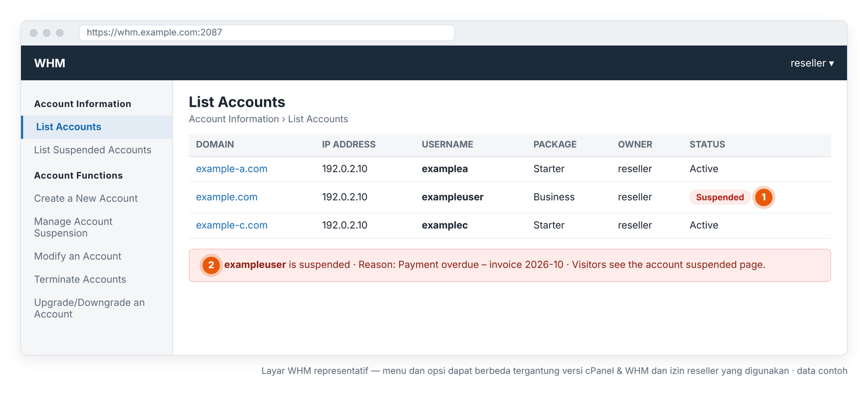Sort by the IP ADDRESS column header
Screen dimensions: 868x397
349,144
